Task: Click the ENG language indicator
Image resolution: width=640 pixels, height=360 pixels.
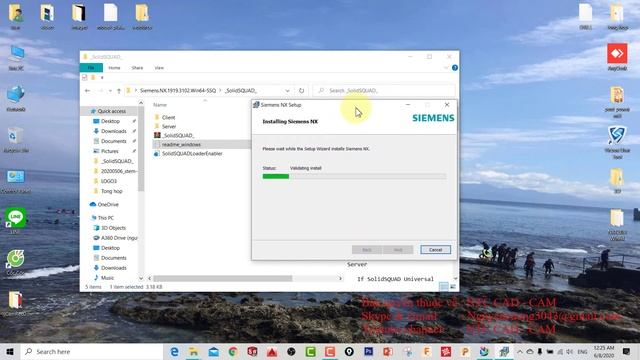Action: click(582, 351)
